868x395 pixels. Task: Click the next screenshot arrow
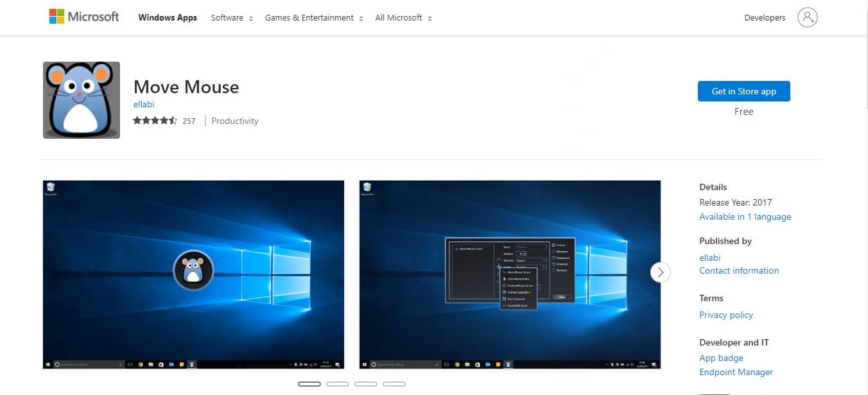(660, 272)
